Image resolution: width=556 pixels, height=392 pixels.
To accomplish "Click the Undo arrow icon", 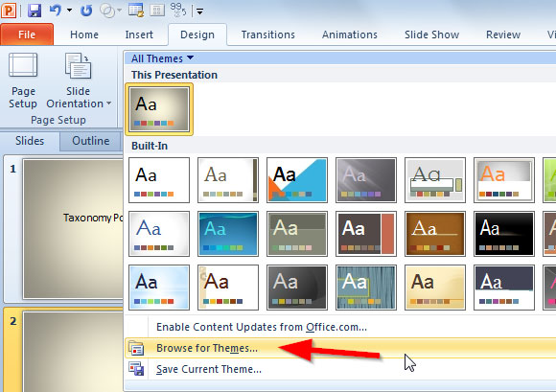I will click(56, 11).
